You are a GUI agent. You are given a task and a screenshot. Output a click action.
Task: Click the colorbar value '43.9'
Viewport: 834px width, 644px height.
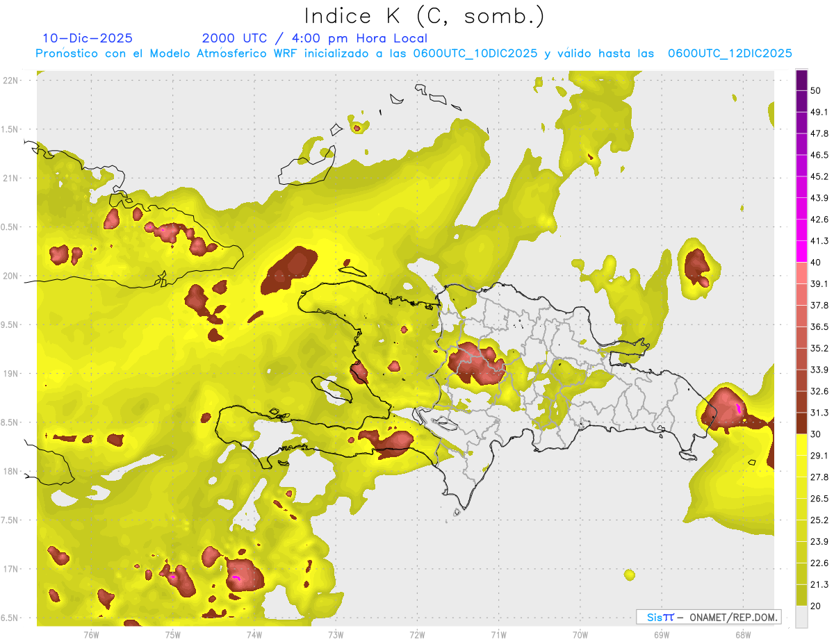tap(819, 198)
